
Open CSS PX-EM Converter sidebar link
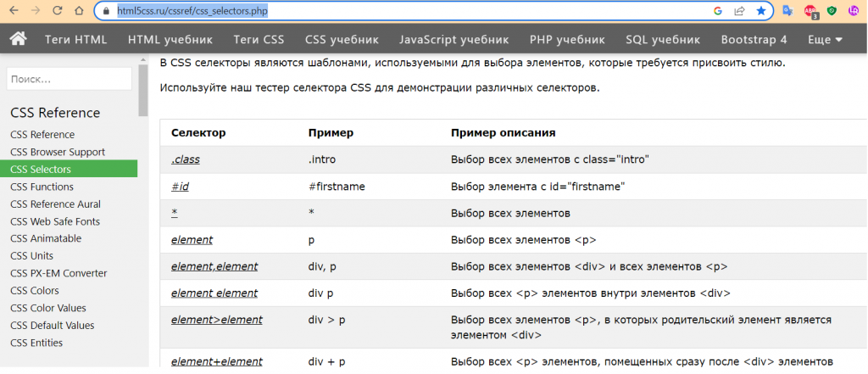point(58,273)
